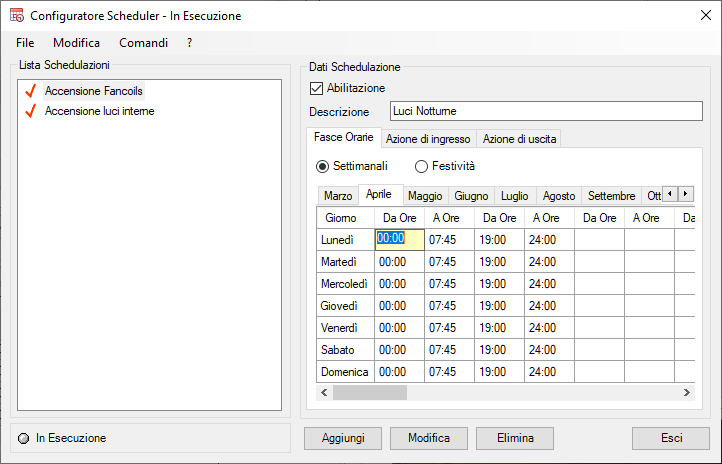Viewport: 722px width, 464px height.
Task: Switch to the Azione di ingresso tab
Action: click(428, 139)
